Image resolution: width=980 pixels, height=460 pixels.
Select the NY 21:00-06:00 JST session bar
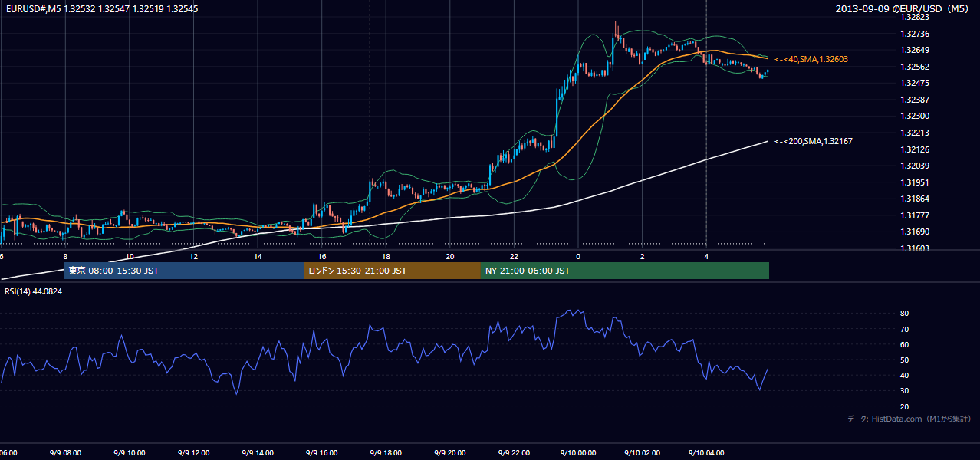(x=625, y=271)
